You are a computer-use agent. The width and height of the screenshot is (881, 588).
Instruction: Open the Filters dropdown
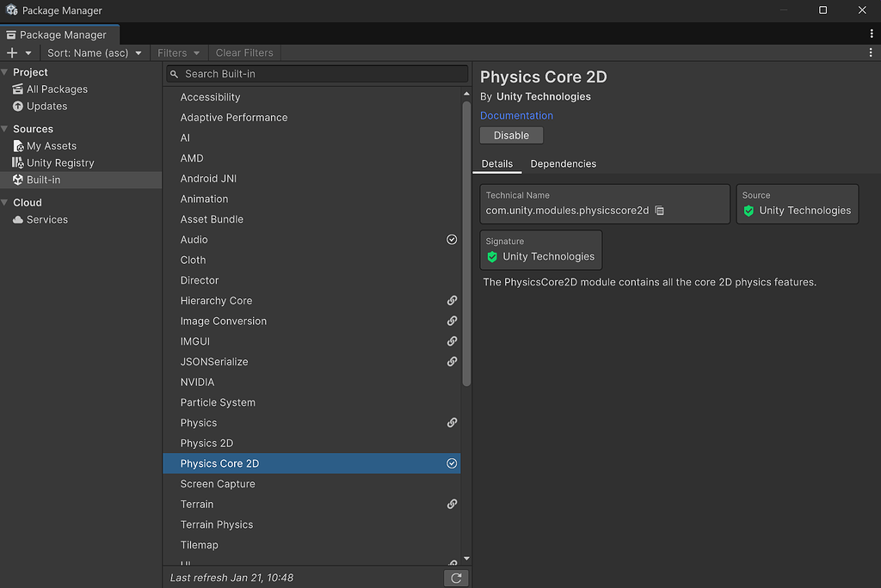[178, 52]
